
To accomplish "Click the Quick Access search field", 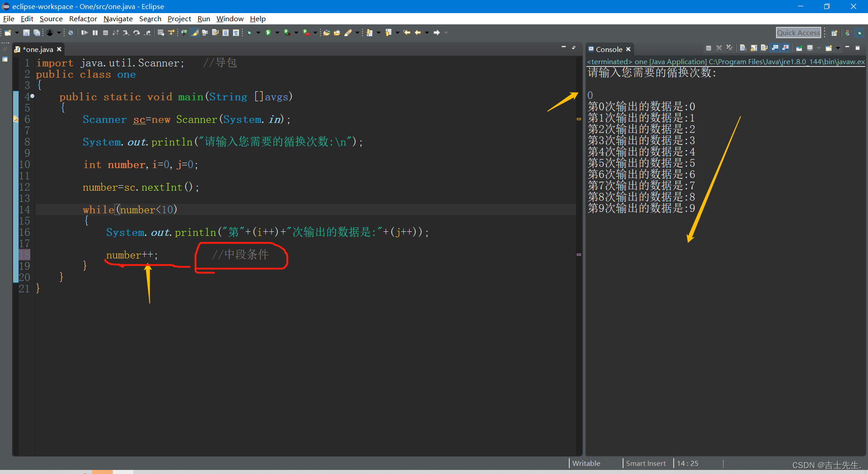I will pos(798,33).
